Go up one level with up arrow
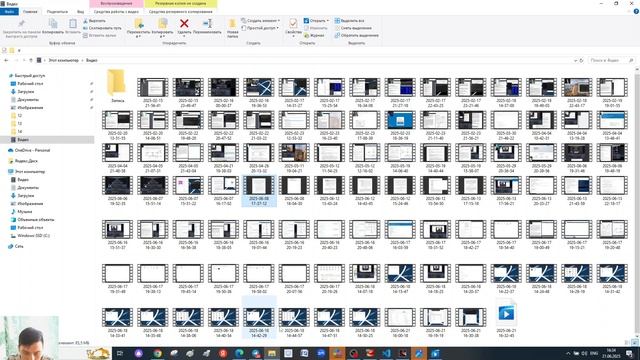Screen dimensions: 640x360 coord(31,60)
